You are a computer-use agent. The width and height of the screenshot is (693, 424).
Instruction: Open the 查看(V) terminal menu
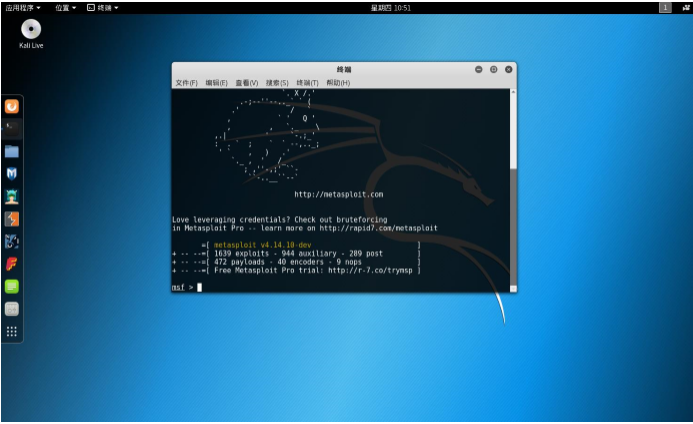click(247, 83)
